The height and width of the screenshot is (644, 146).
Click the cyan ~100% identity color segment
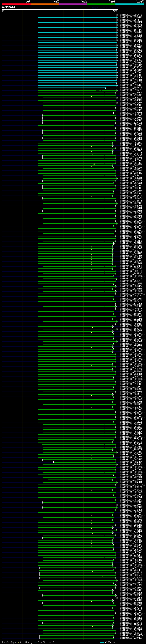[x=130, y=4]
